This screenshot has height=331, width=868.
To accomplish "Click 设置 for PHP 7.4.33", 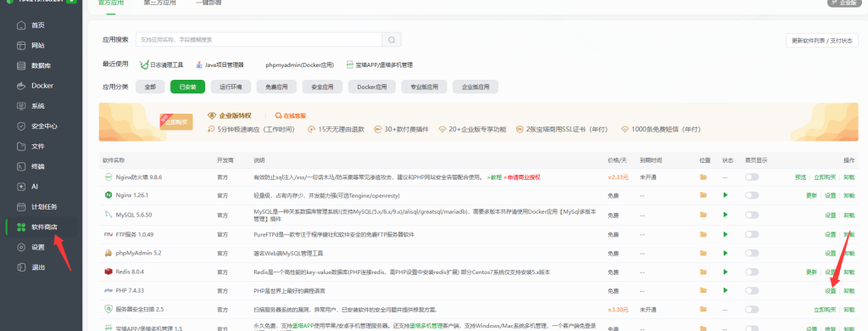I will click(x=831, y=291).
